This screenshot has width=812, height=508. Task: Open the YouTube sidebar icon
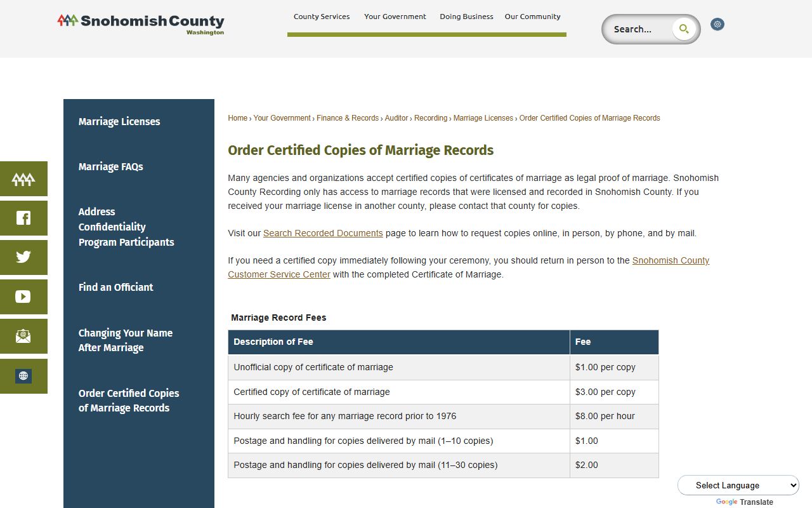(23, 297)
